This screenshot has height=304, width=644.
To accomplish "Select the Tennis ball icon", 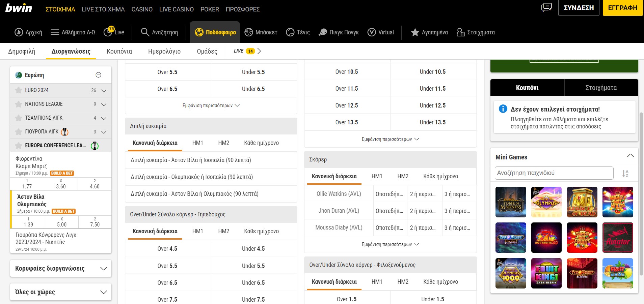I will click(x=290, y=32).
